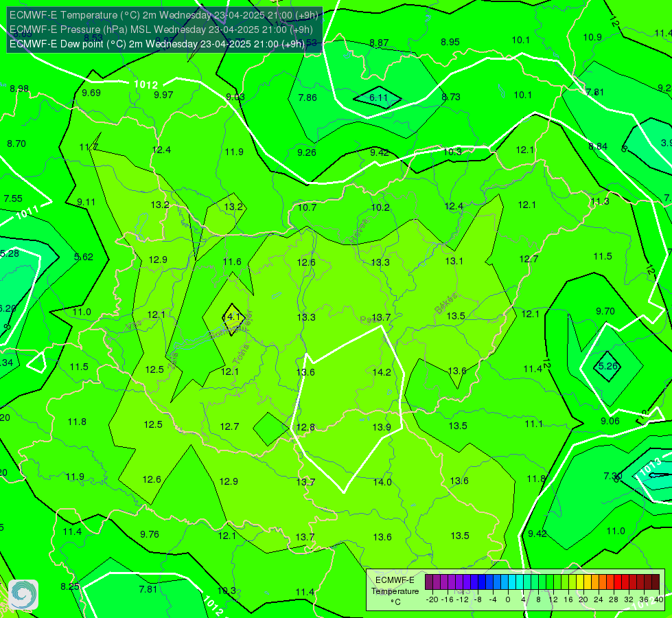Click the 9.11 temperature value
672x618 pixels.
pyautogui.click(x=86, y=202)
